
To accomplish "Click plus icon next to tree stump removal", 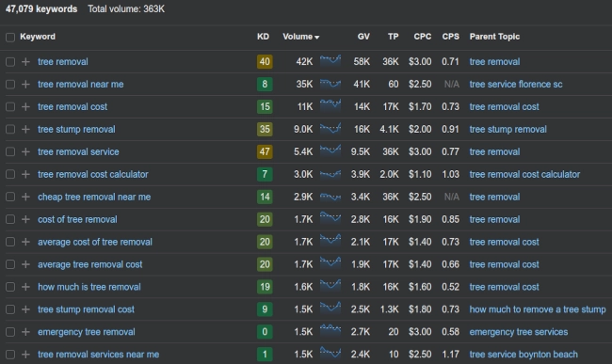I will 25,129.
